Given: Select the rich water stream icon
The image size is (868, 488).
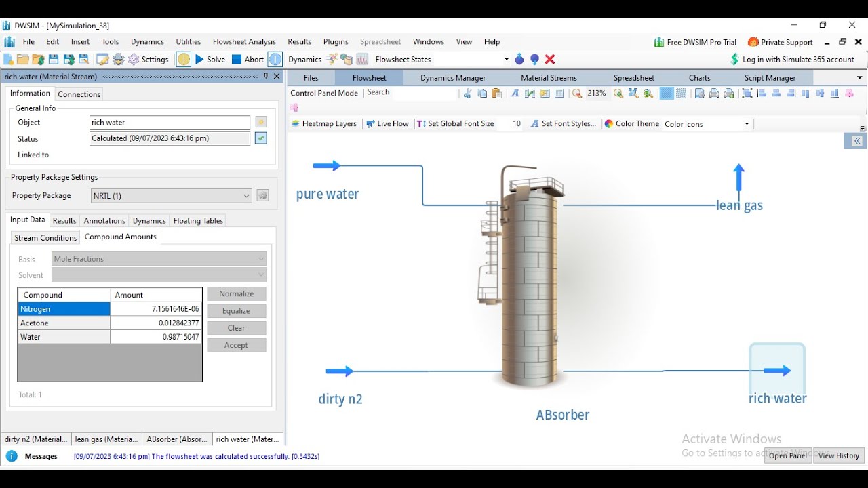Looking at the screenshot, I should click(777, 370).
